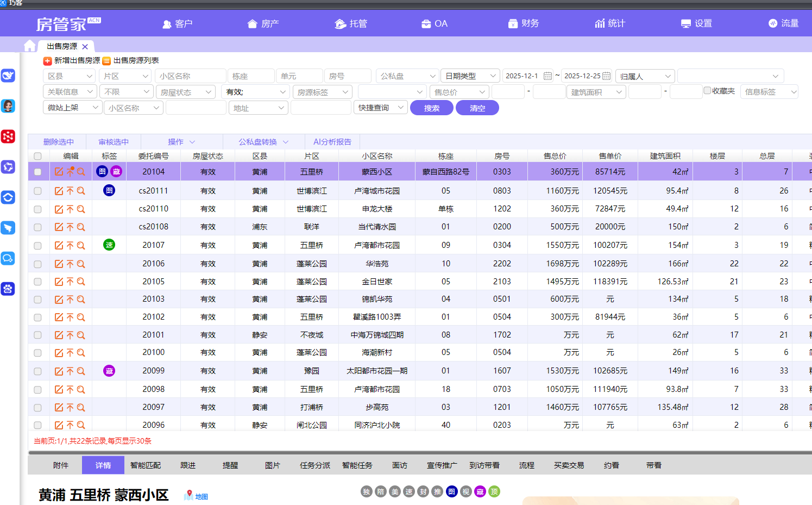
Task: Click the green 顶 badge in detail panel
Action: [x=494, y=492]
